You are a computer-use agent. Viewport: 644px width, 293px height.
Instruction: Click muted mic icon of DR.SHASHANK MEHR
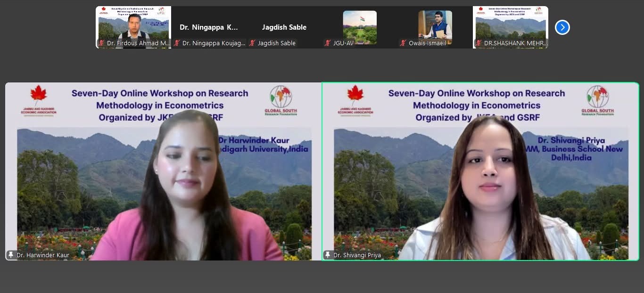point(479,43)
